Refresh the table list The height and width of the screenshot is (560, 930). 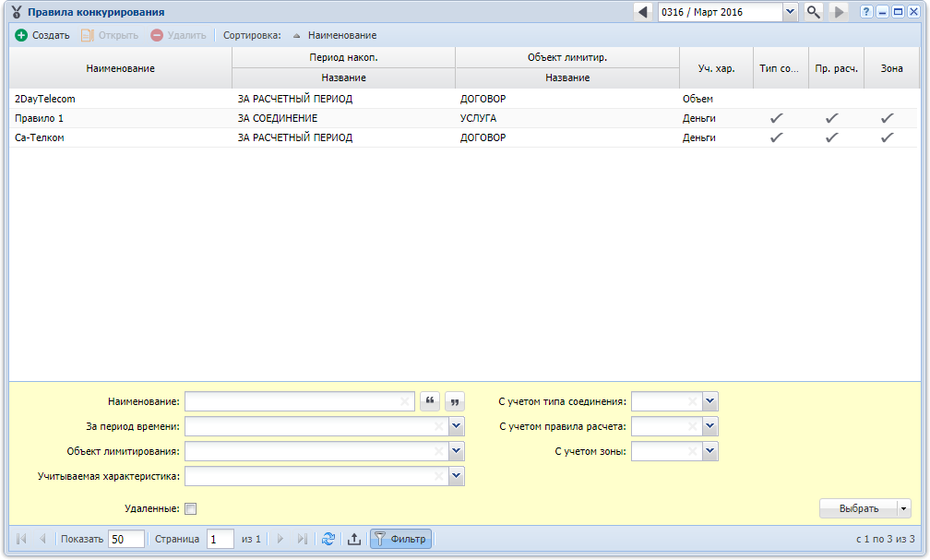[328, 539]
